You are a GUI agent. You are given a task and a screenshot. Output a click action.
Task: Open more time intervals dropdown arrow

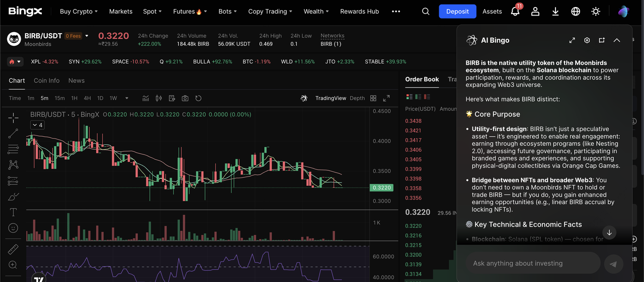pyautogui.click(x=127, y=98)
